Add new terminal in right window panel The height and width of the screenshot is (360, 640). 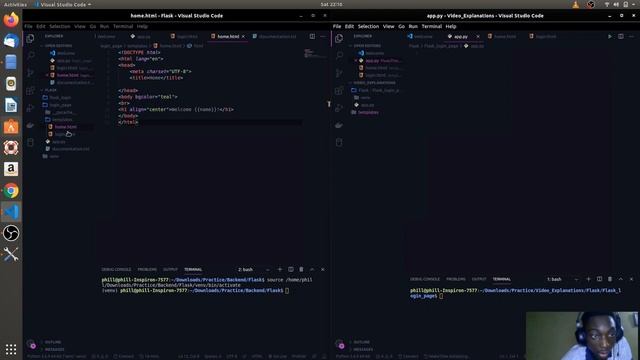pos(589,279)
